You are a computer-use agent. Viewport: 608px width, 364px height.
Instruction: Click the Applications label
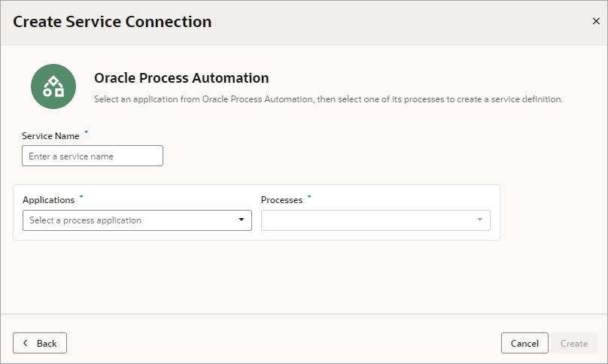[48, 200]
